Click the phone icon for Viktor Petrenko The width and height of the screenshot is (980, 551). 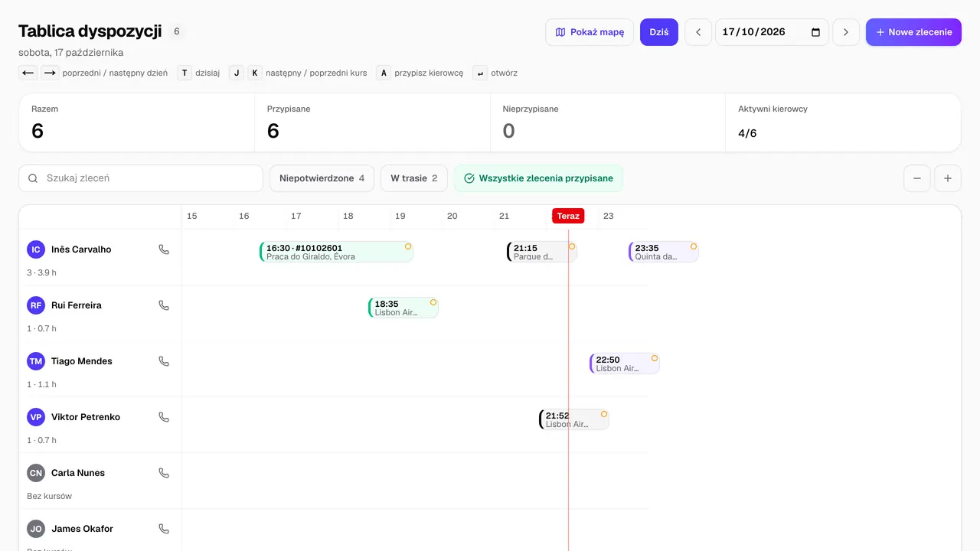[x=164, y=417]
